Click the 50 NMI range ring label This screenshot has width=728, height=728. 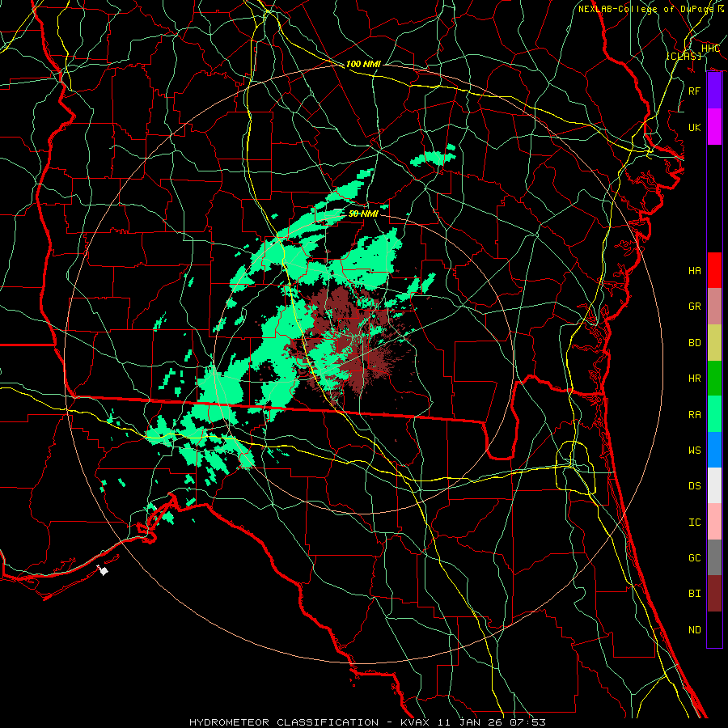tap(363, 214)
